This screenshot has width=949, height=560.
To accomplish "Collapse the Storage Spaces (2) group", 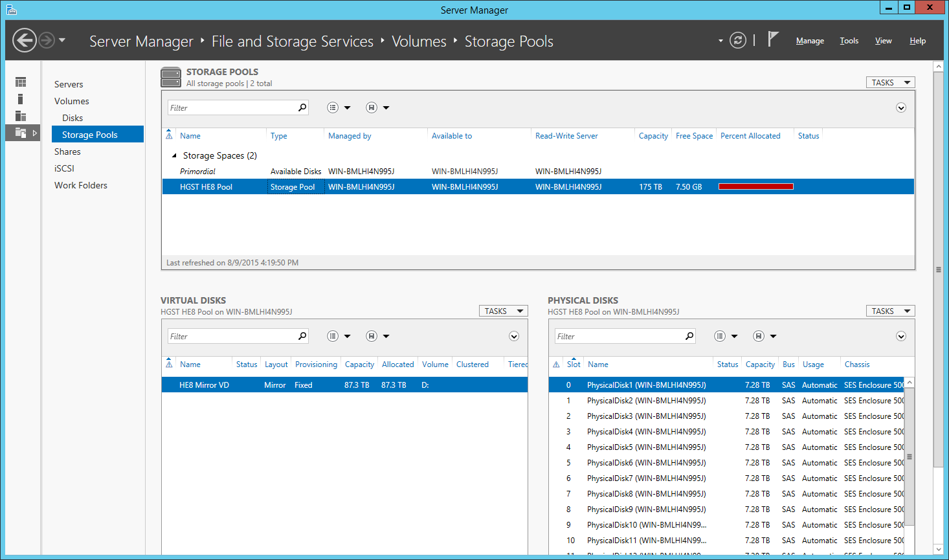I will (x=174, y=155).
